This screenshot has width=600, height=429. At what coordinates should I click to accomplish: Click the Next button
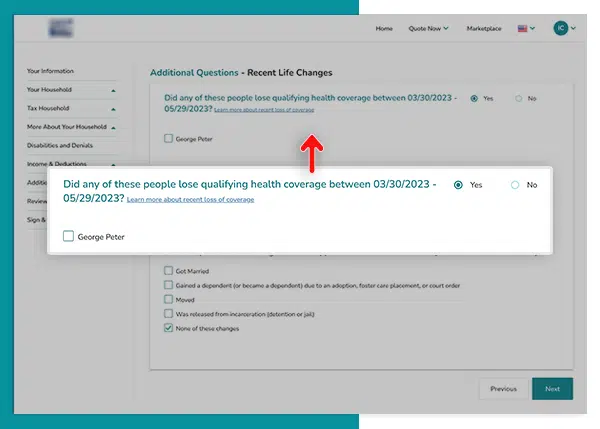point(552,389)
